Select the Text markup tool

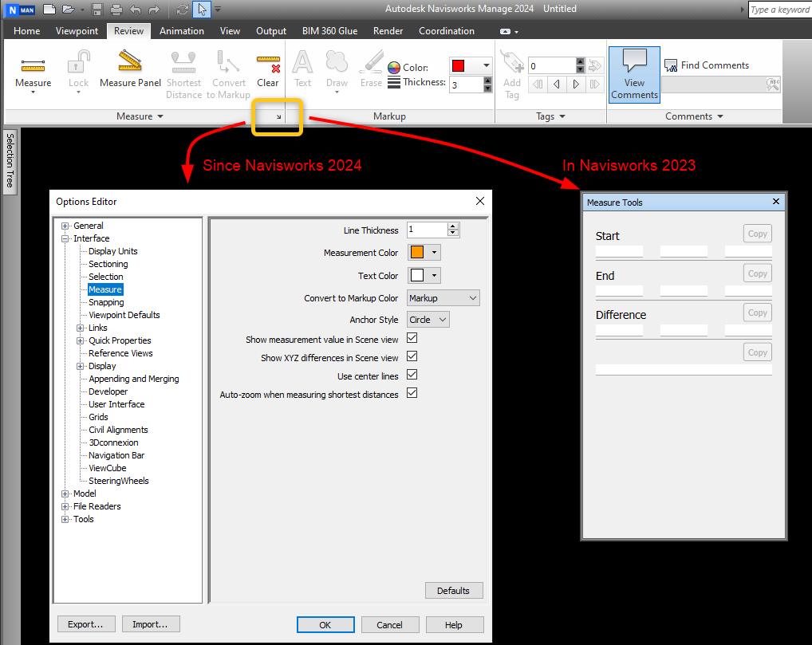(302, 69)
